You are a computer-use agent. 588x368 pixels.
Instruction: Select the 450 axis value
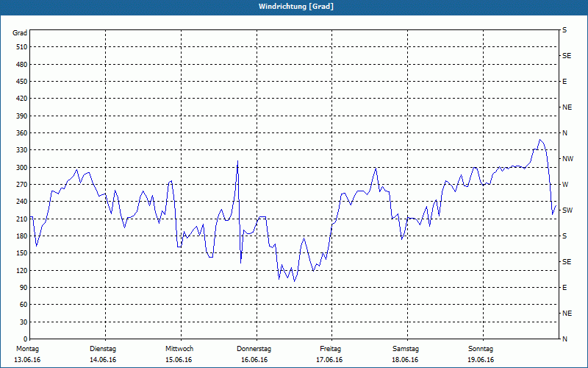click(x=21, y=82)
